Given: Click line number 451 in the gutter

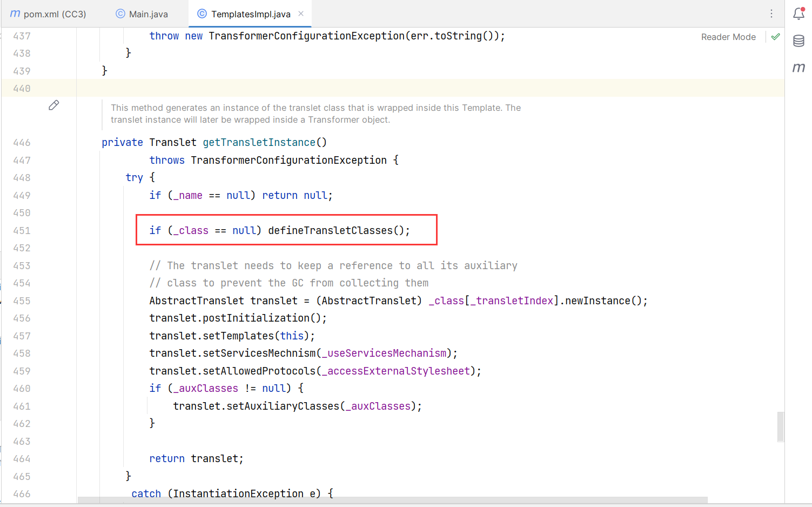Looking at the screenshot, I should [22, 230].
